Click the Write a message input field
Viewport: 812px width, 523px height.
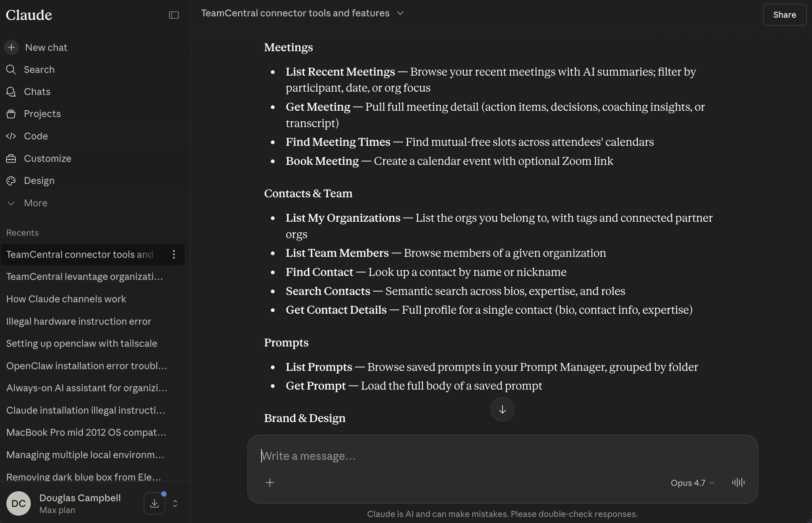point(502,456)
